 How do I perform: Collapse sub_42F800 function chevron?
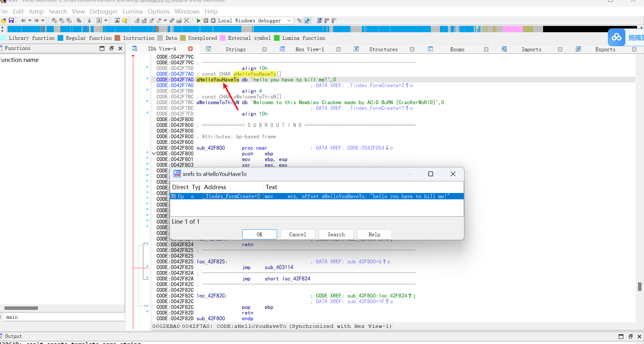(x=154, y=154)
